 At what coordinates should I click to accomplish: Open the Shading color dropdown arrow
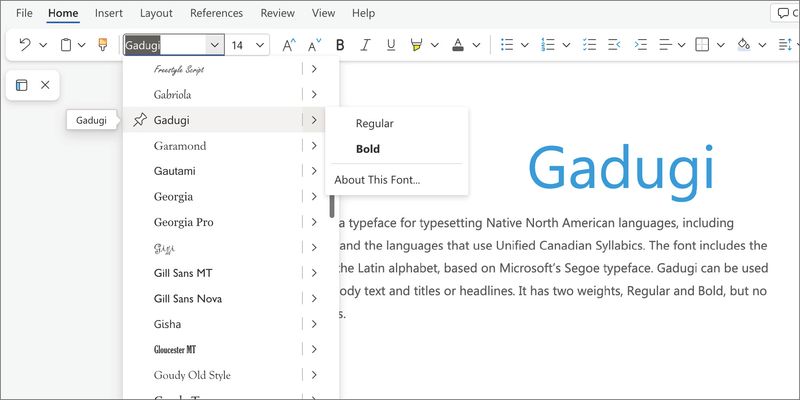click(762, 45)
